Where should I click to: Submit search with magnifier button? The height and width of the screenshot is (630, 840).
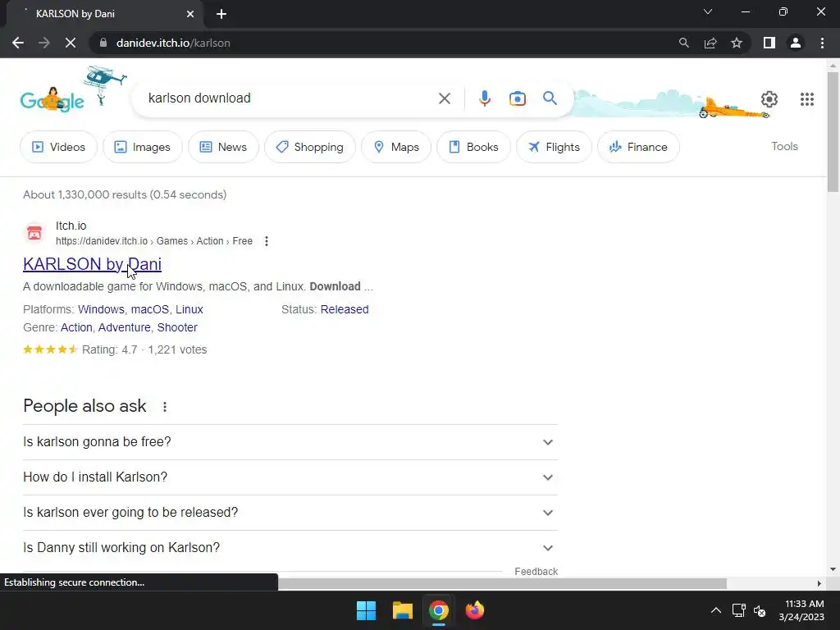[x=550, y=98]
